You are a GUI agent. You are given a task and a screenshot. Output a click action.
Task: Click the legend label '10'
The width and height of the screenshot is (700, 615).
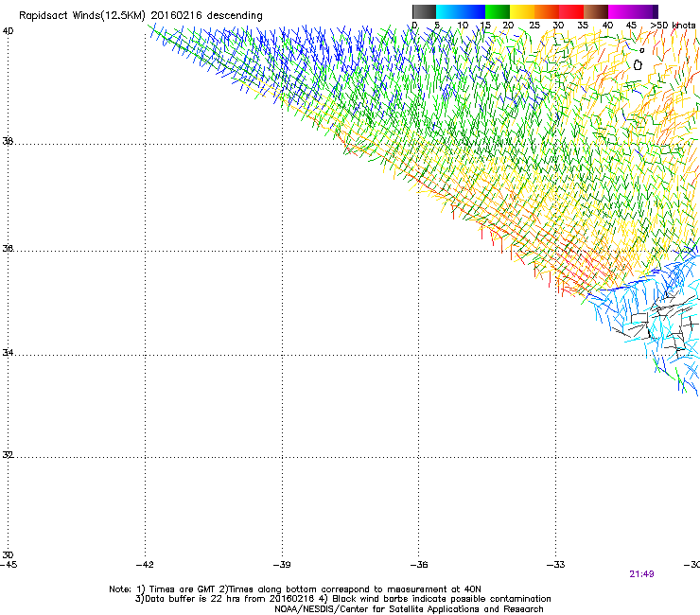coord(463,26)
